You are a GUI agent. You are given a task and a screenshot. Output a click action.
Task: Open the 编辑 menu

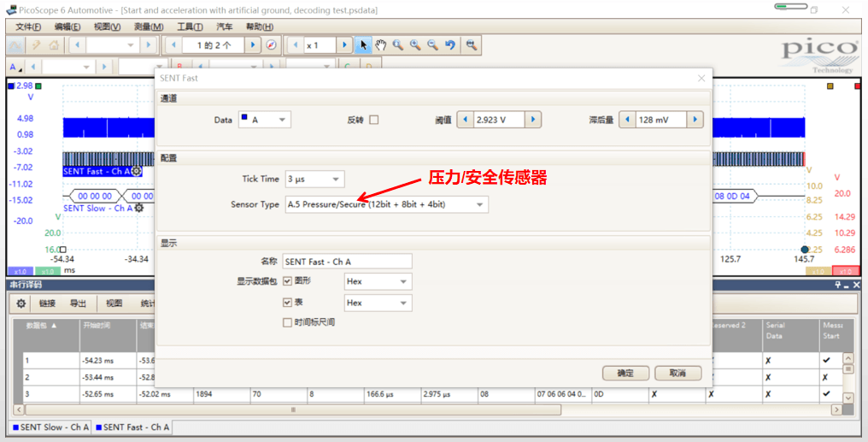point(67,27)
